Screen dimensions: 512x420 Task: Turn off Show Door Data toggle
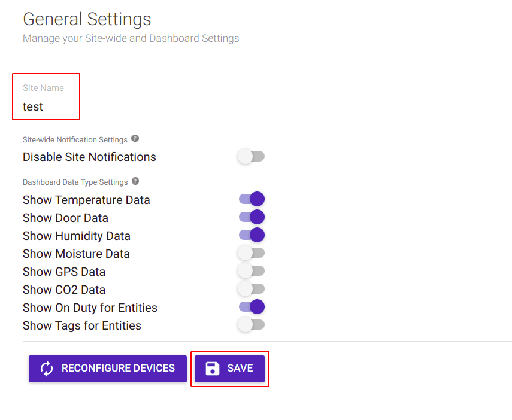point(252,217)
